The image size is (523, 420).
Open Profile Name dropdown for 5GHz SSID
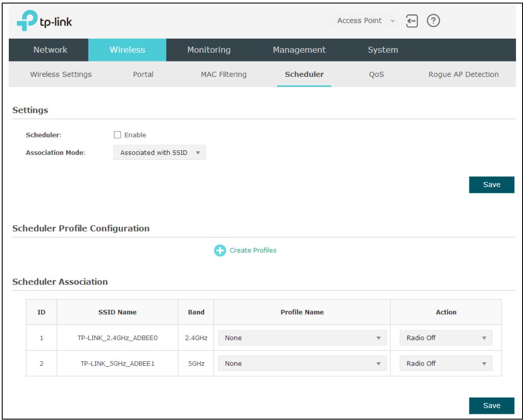(302, 363)
